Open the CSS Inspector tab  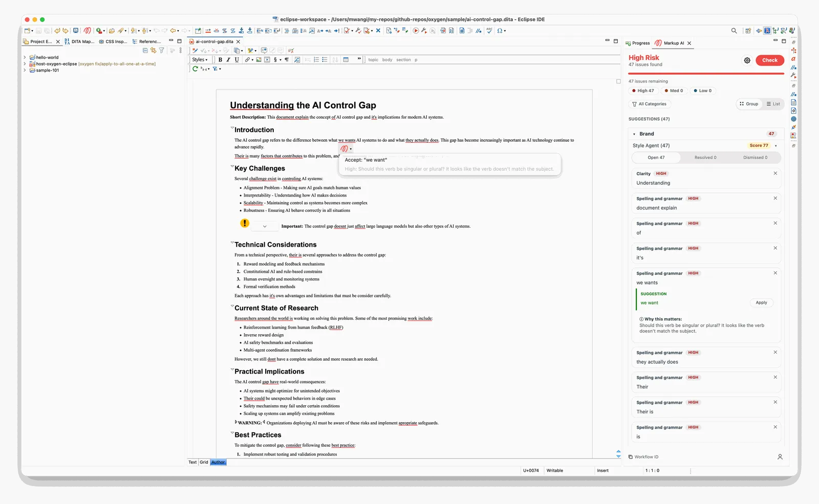113,41
